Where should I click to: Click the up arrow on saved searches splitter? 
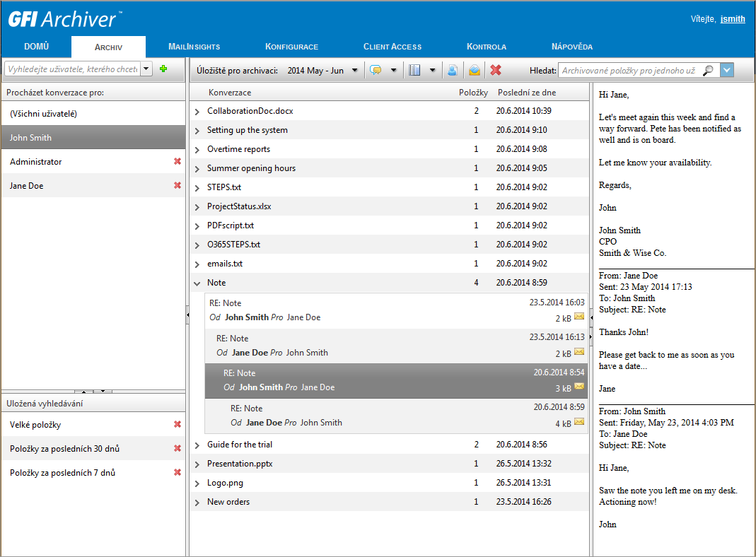point(84,392)
